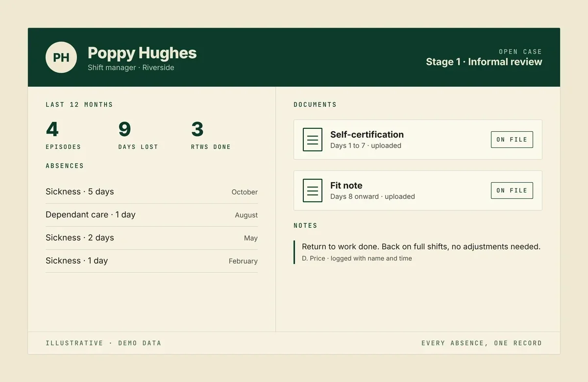This screenshot has height=382, width=588.
Task: Click the May month label
Action: (x=251, y=238)
